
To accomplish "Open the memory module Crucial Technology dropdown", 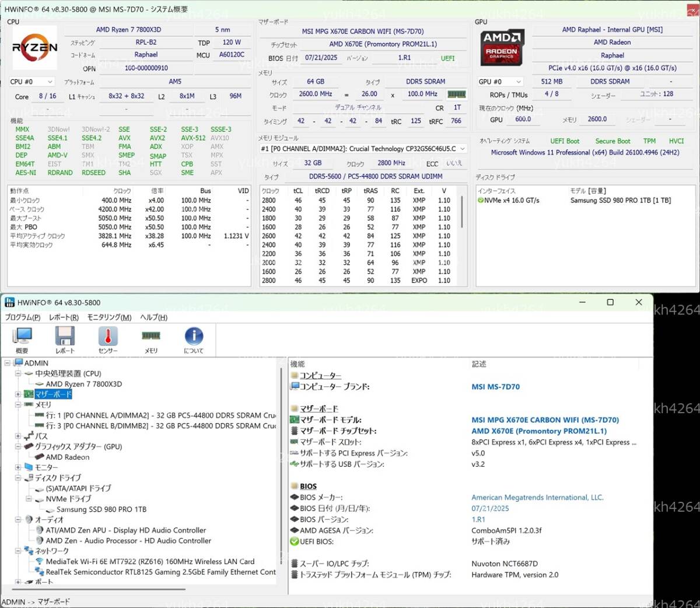I will click(x=363, y=149).
